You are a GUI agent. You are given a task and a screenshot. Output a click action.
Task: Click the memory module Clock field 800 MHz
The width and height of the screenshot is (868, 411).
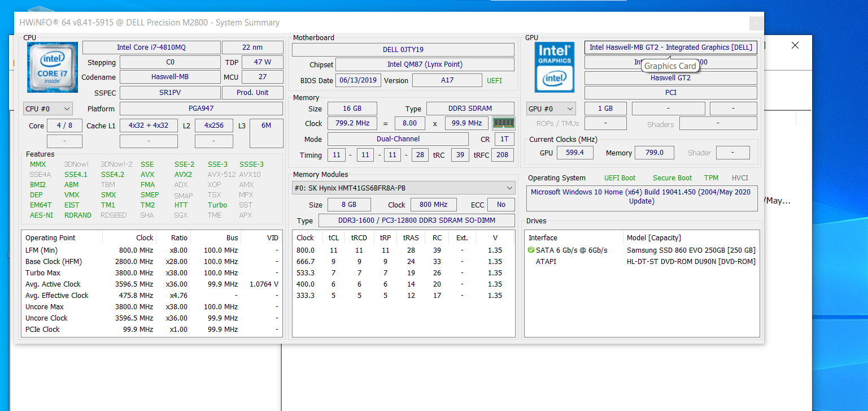pyautogui.click(x=434, y=205)
